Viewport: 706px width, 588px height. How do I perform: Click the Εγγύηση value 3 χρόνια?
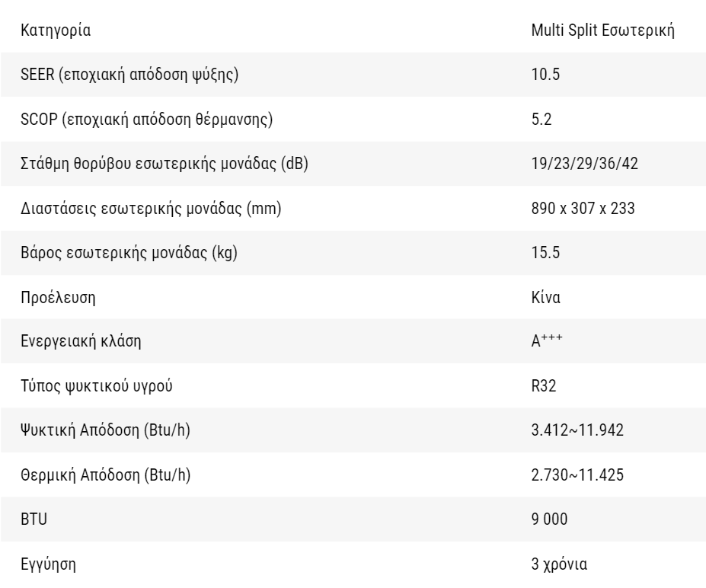coord(559,564)
